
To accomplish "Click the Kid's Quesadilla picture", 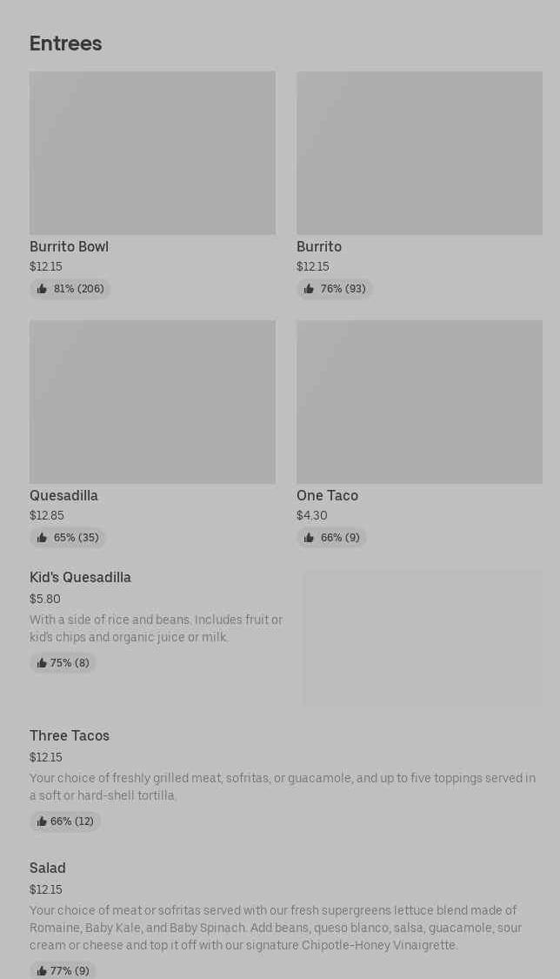I will click(x=423, y=638).
